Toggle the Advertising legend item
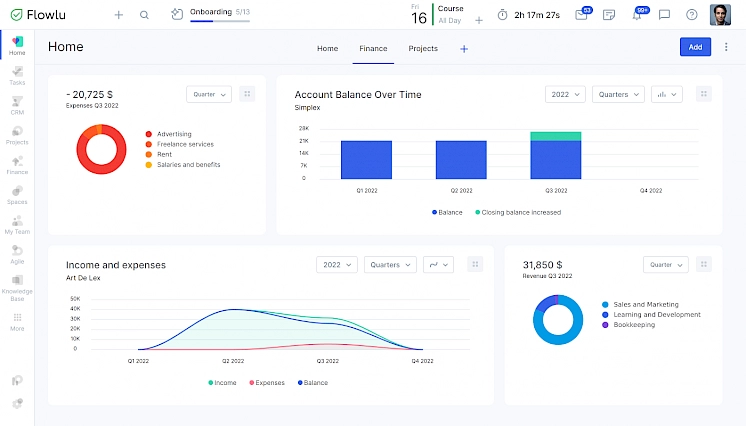This screenshot has height=426, width=746. click(169, 134)
